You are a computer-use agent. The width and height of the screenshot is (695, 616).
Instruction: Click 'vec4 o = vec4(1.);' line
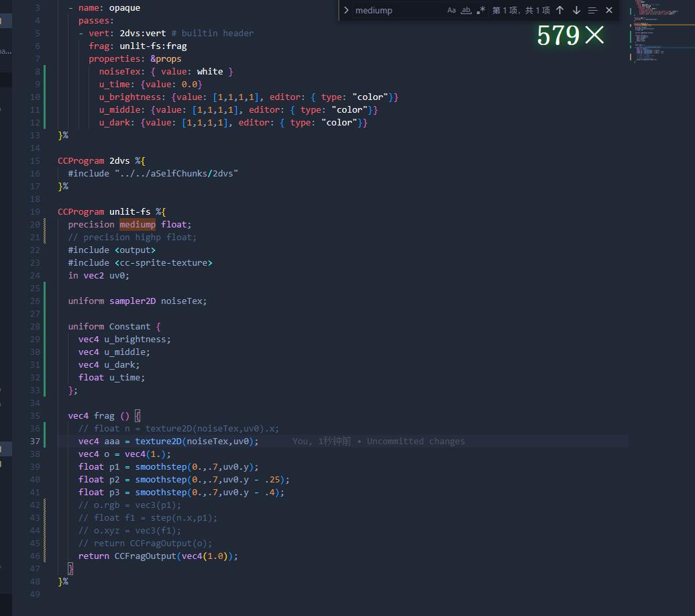[x=125, y=454]
